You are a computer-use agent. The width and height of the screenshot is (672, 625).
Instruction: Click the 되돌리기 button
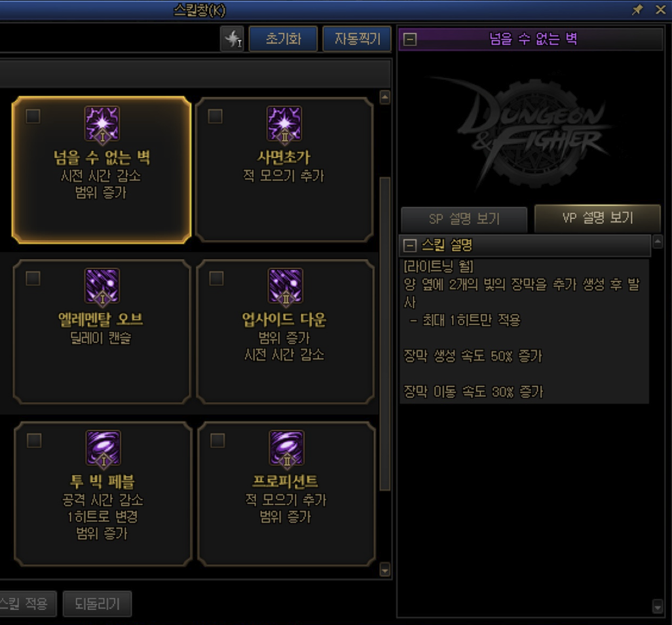(98, 603)
